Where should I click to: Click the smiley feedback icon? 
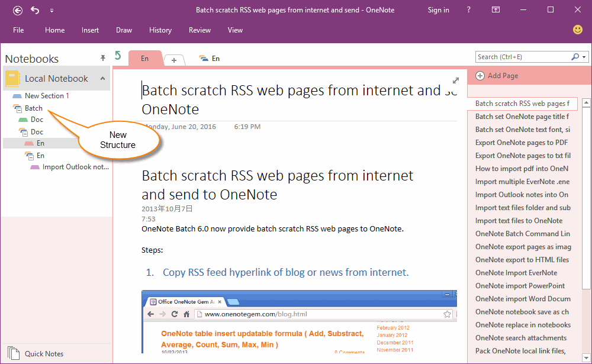coord(578,30)
